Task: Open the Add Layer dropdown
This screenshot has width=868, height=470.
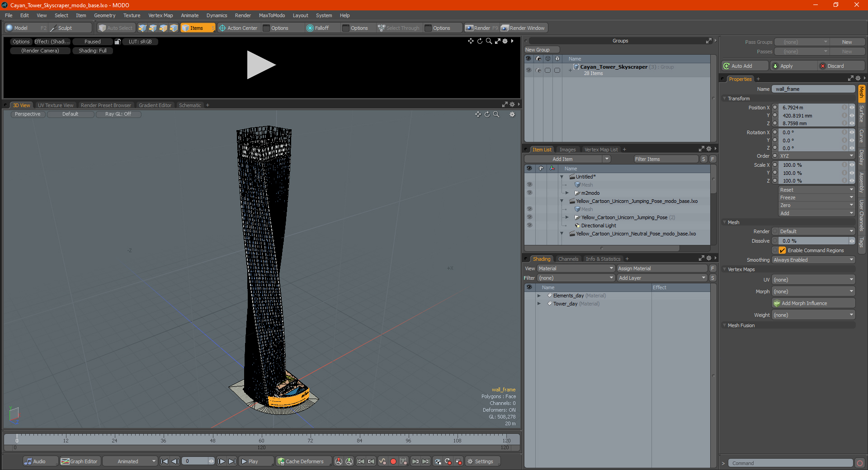Action: [x=662, y=278]
